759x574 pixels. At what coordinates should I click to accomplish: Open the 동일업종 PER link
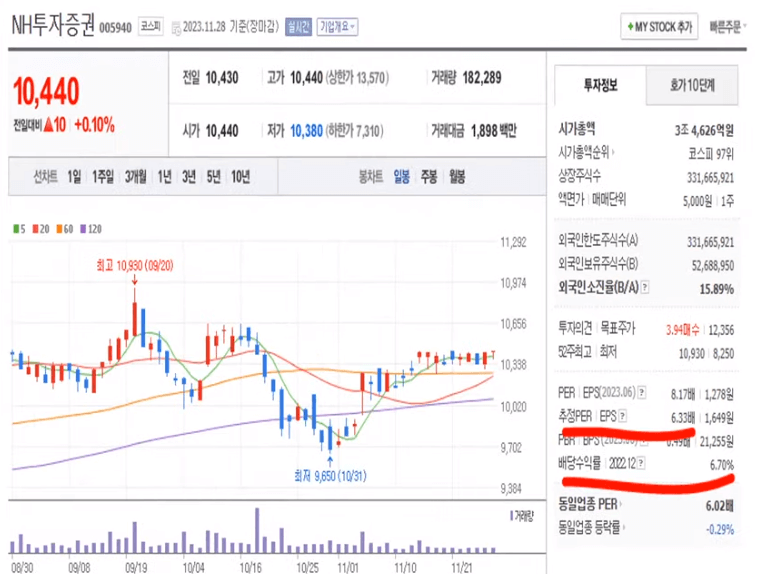[590, 504]
